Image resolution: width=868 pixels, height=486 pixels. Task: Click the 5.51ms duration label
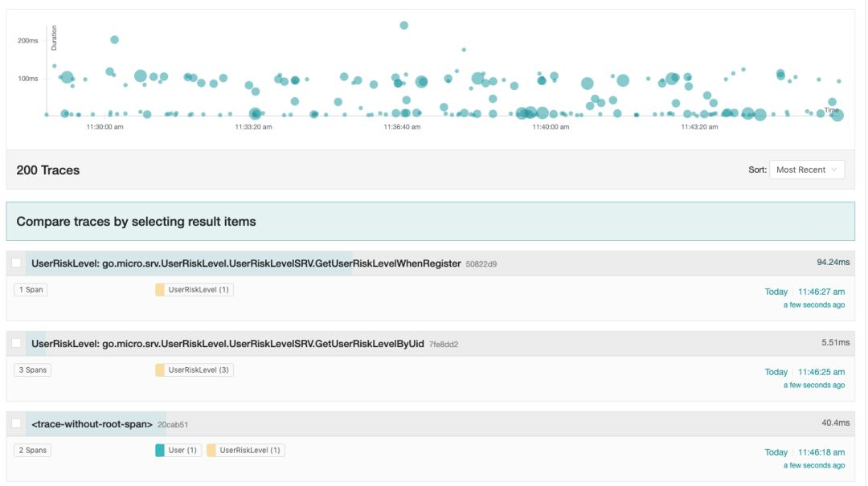(835, 342)
